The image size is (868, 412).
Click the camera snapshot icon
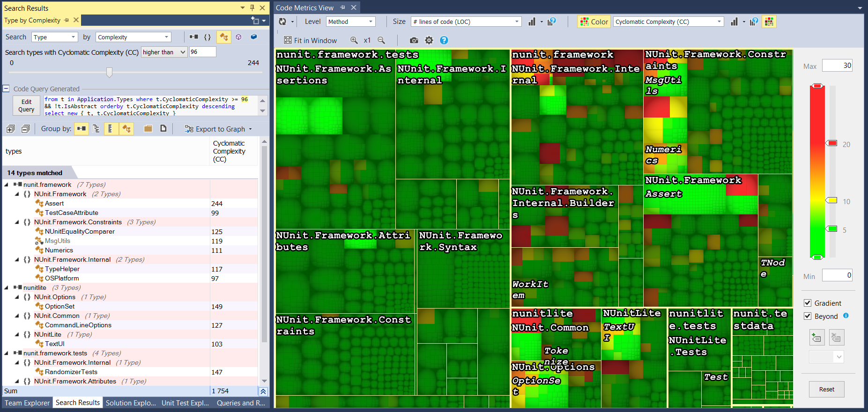click(414, 40)
